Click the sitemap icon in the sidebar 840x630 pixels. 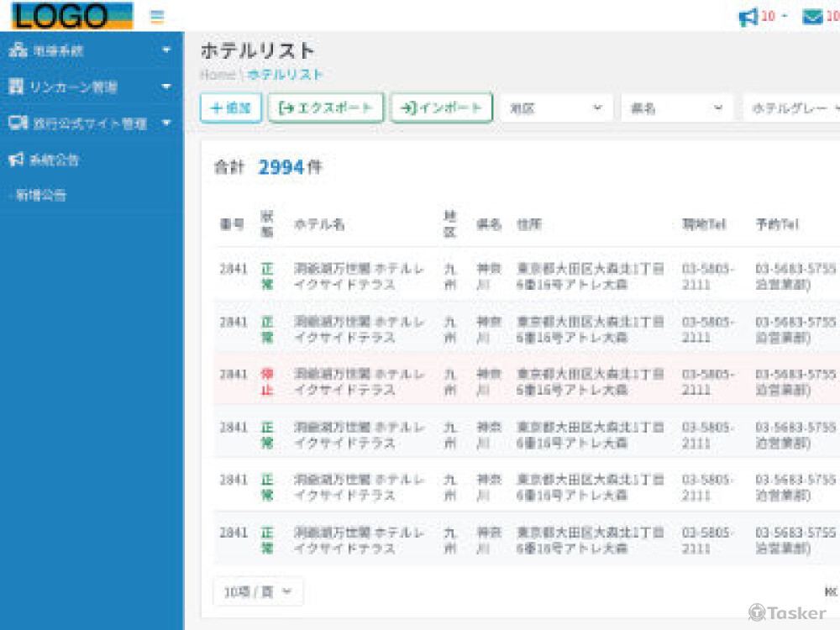point(18,50)
